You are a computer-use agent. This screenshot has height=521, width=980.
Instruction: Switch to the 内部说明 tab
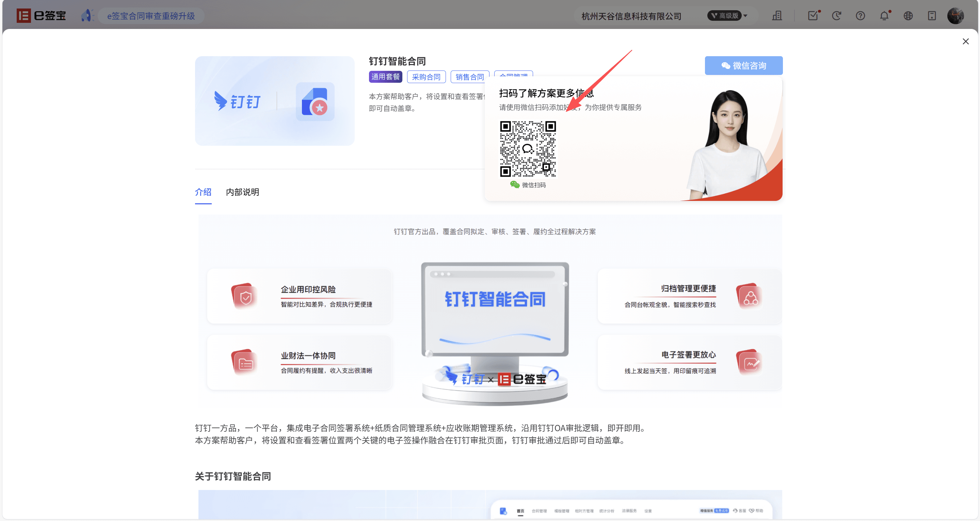(242, 192)
